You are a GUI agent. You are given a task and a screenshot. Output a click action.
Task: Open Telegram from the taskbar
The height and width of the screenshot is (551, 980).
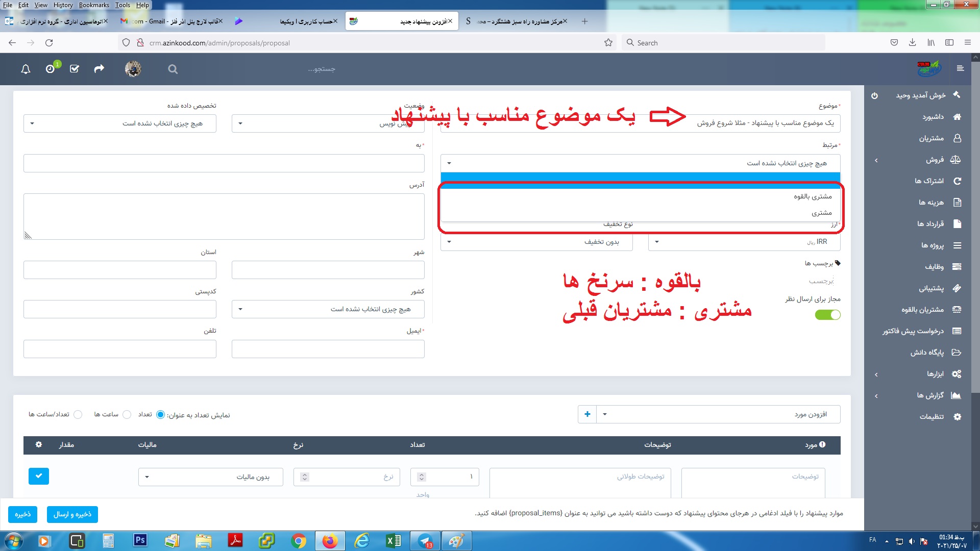(425, 540)
